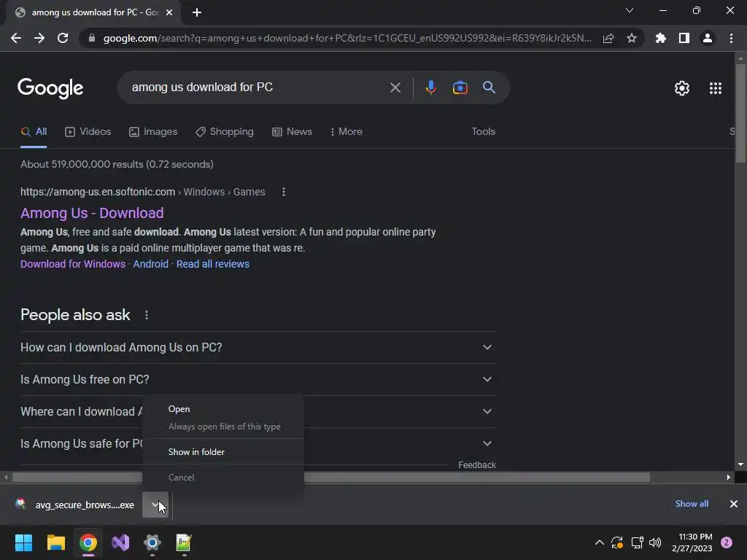Close the downloads bar
Screen dimensions: 747x560
click(x=734, y=504)
